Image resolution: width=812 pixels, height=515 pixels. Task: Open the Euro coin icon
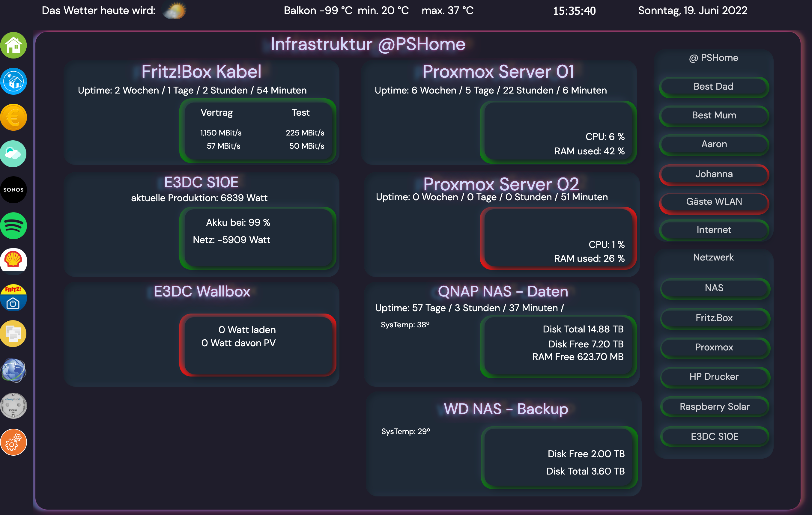coord(13,117)
